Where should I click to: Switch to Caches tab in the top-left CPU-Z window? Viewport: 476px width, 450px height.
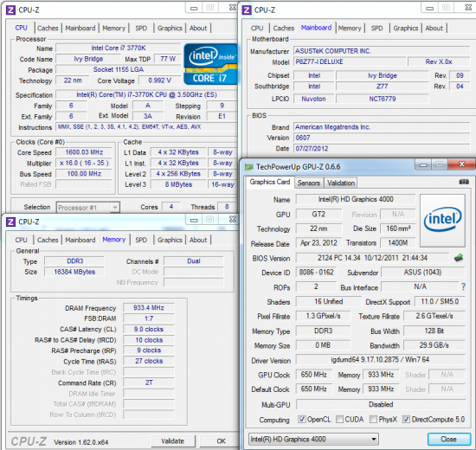[48, 29]
